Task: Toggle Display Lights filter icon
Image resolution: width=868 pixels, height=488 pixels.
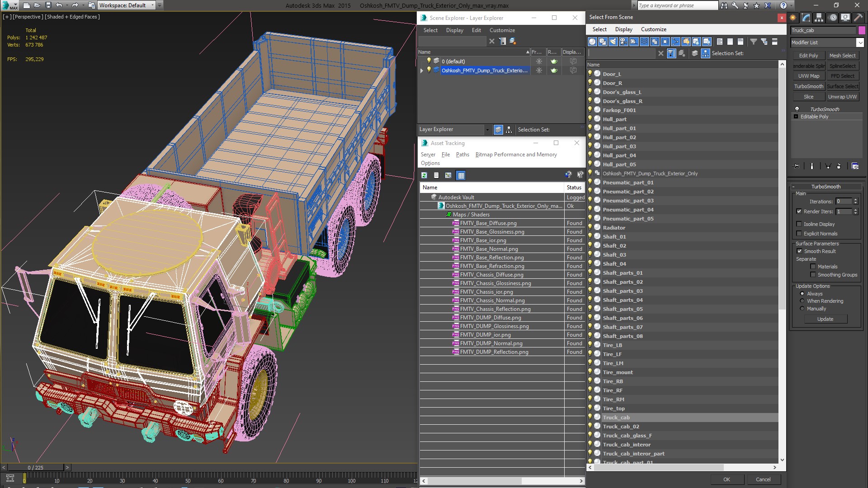Action: [x=613, y=42]
